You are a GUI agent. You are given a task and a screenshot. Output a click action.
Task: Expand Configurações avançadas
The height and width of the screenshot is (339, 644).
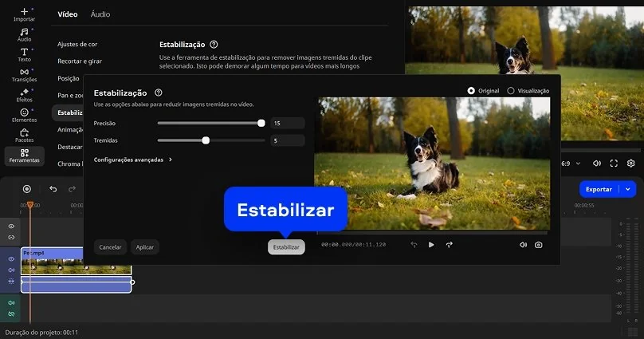click(x=133, y=160)
